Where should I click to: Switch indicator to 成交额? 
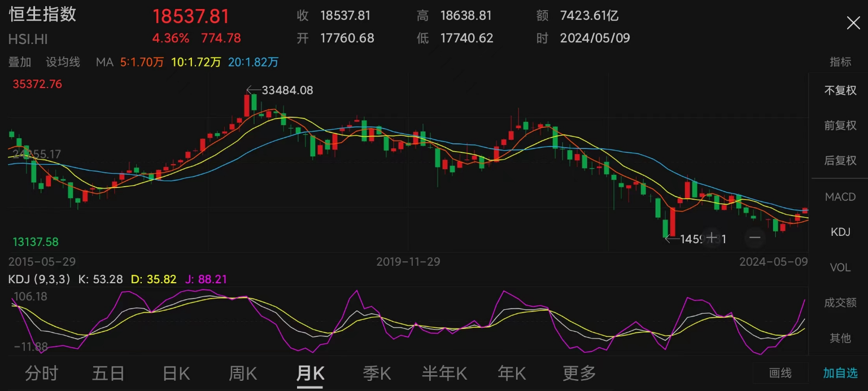(840, 303)
